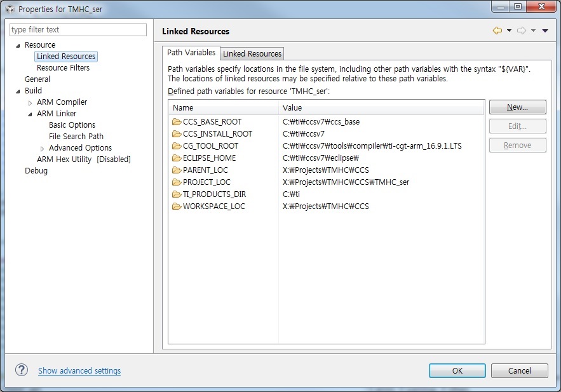561x392 pixels.
Task: Select the ECLIPSE_HOME folder icon
Action: (x=177, y=158)
